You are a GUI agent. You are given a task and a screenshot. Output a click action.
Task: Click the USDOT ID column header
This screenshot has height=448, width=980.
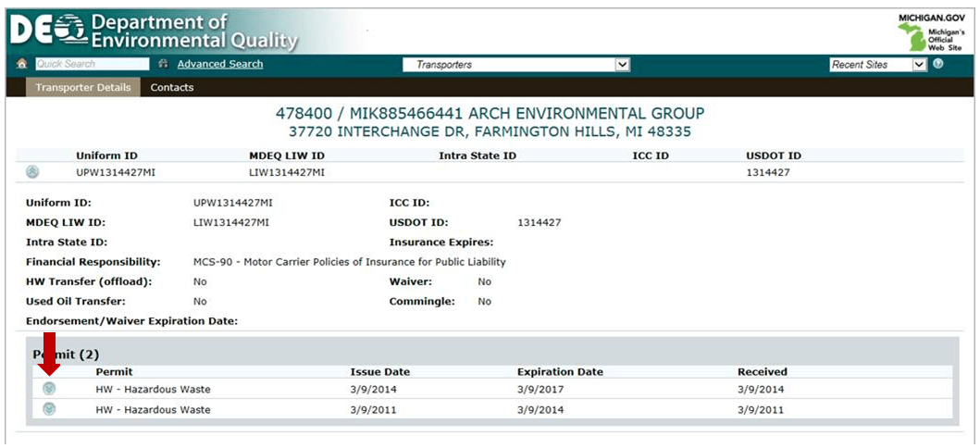(x=774, y=156)
